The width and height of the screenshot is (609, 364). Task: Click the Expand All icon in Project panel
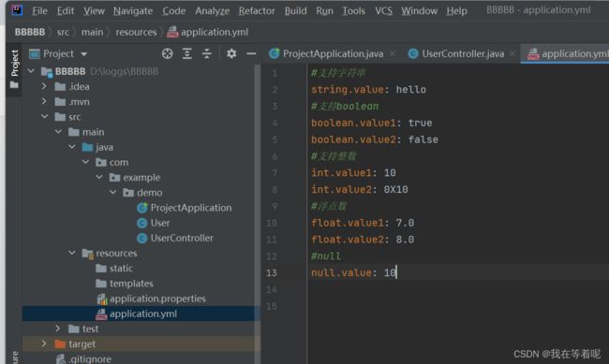(x=187, y=53)
